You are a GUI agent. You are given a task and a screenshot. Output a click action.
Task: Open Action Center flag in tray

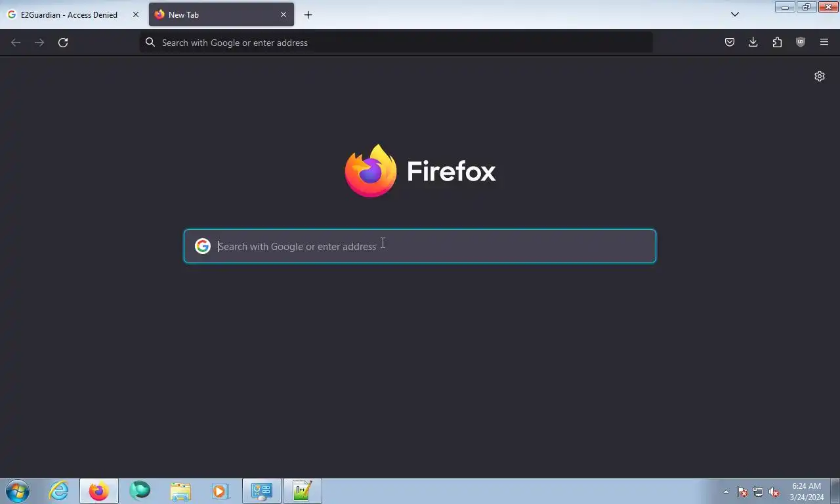pyautogui.click(x=742, y=492)
